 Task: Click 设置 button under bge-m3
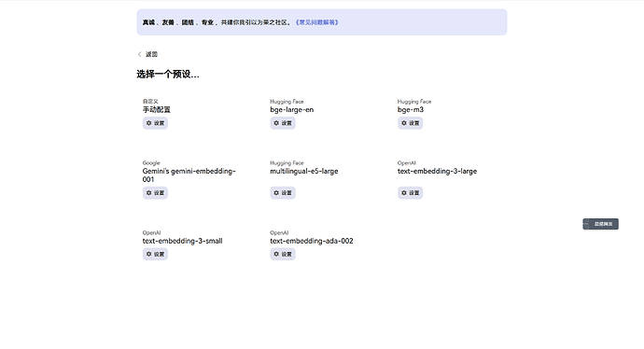[410, 123]
